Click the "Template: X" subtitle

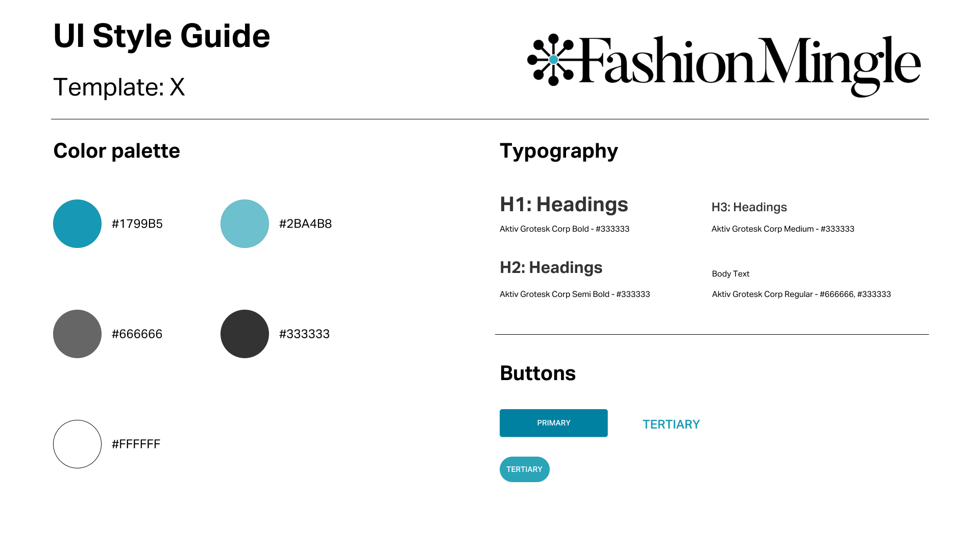(x=119, y=87)
